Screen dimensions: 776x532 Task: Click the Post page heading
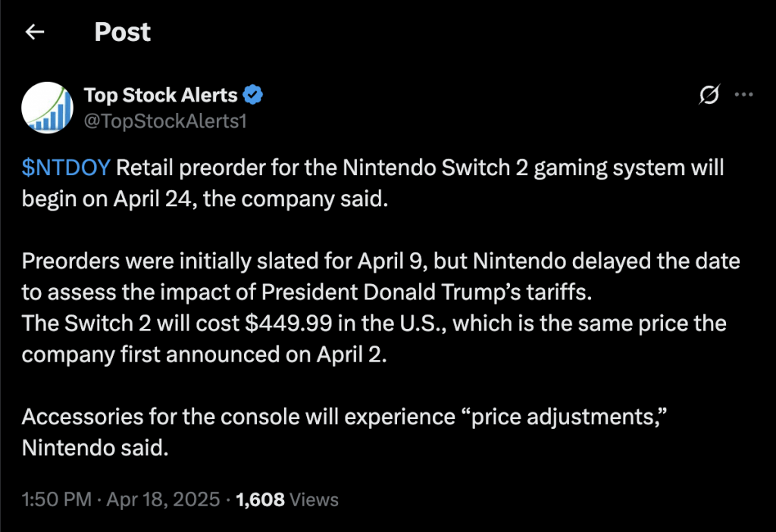pyautogui.click(x=122, y=32)
